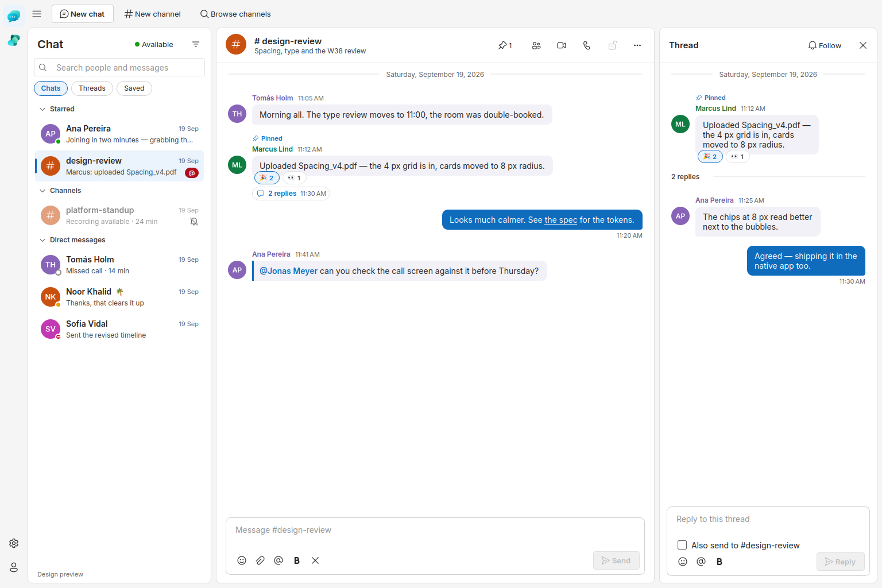Toggle bold in the main message composer
Image resolution: width=882 pixels, height=588 pixels.
coord(297,560)
